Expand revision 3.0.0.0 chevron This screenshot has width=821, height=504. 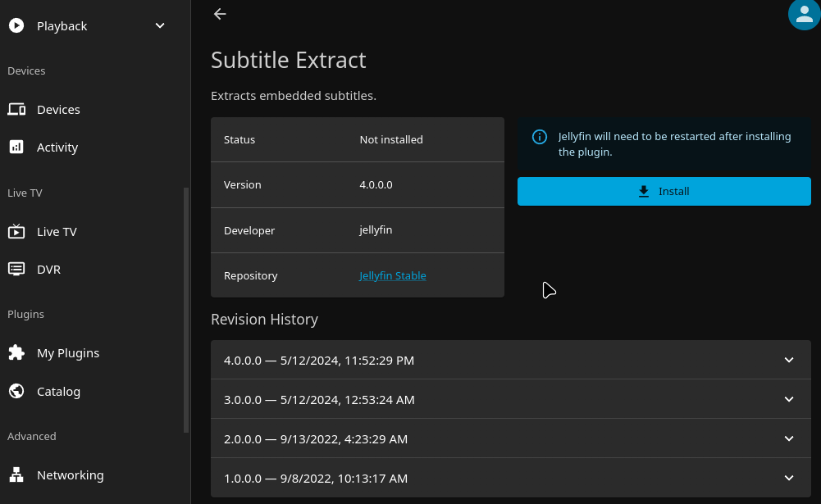click(x=789, y=399)
